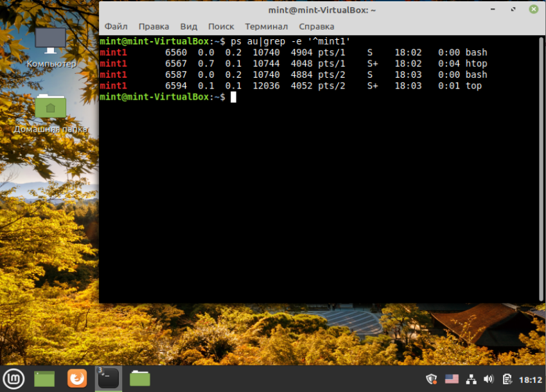
Task: Click the empty command prompt line cursor
Action: click(x=233, y=97)
